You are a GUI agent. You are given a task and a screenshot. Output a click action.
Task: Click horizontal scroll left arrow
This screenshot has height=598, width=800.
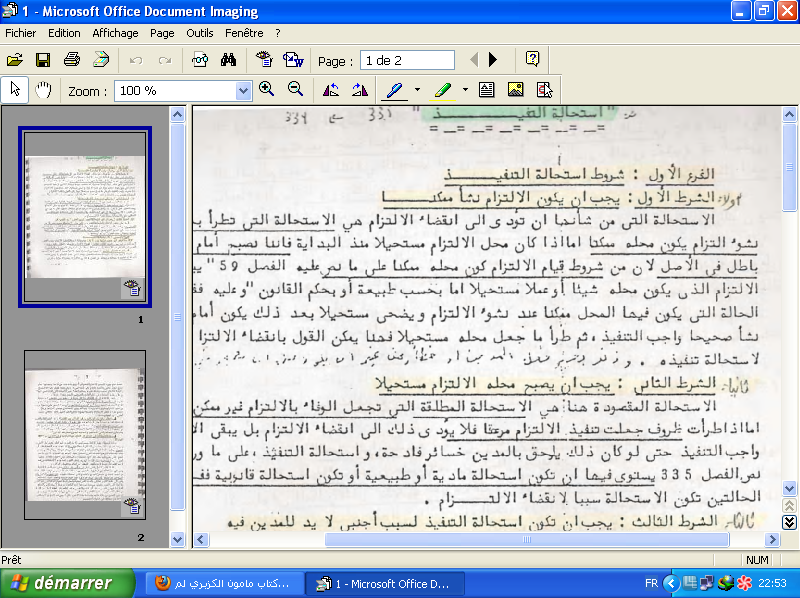201,539
